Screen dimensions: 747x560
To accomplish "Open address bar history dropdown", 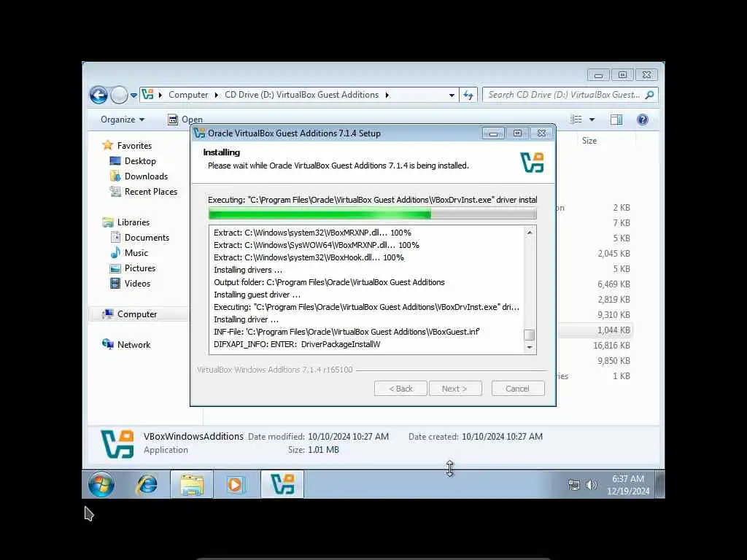I will click(x=451, y=96).
